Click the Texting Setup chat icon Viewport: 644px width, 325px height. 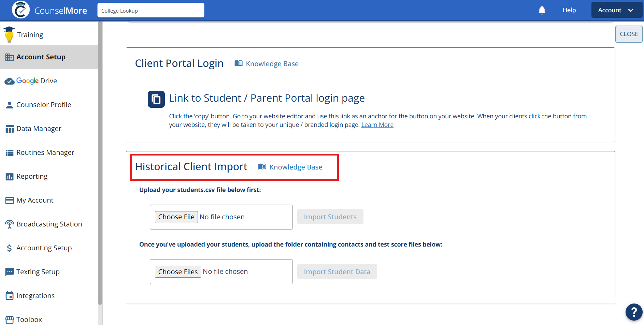pos(10,272)
